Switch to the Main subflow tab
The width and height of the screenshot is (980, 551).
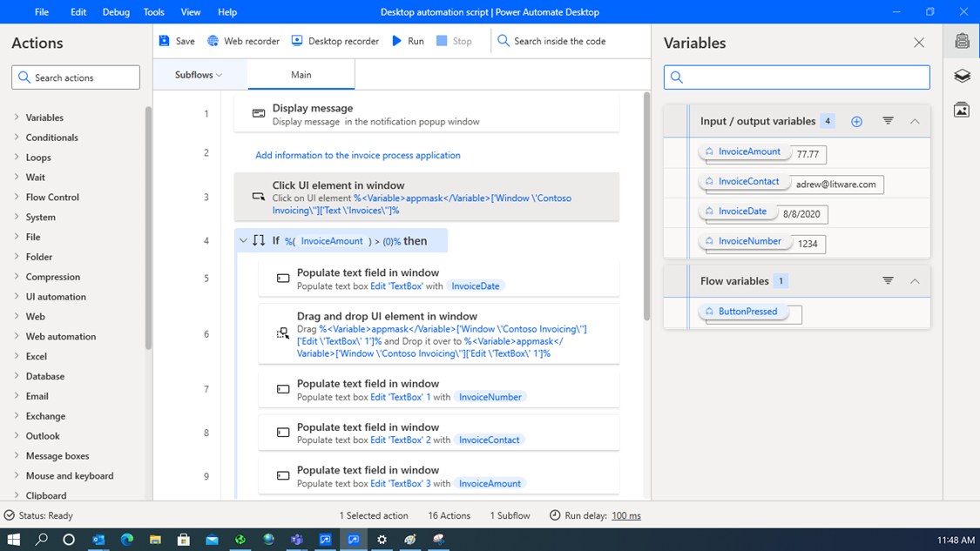301,74
